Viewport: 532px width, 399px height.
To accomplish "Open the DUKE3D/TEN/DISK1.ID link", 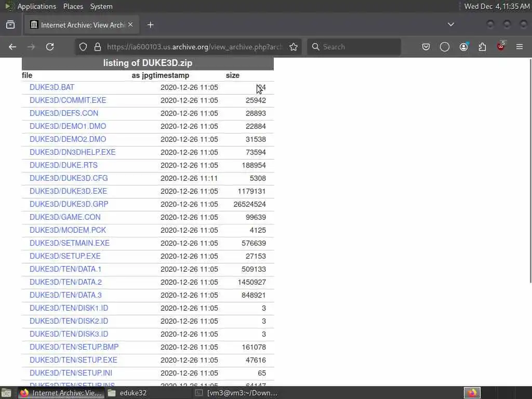I will point(69,308).
